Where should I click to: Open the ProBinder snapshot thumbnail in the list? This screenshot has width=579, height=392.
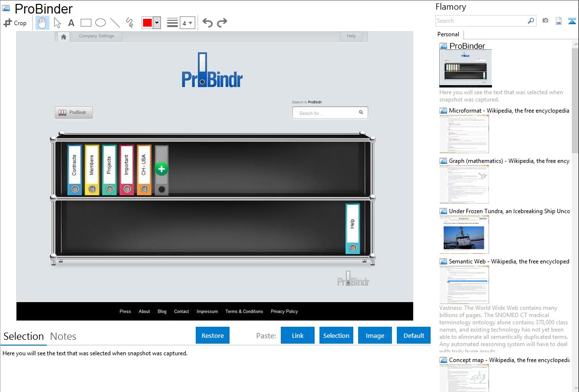point(465,68)
